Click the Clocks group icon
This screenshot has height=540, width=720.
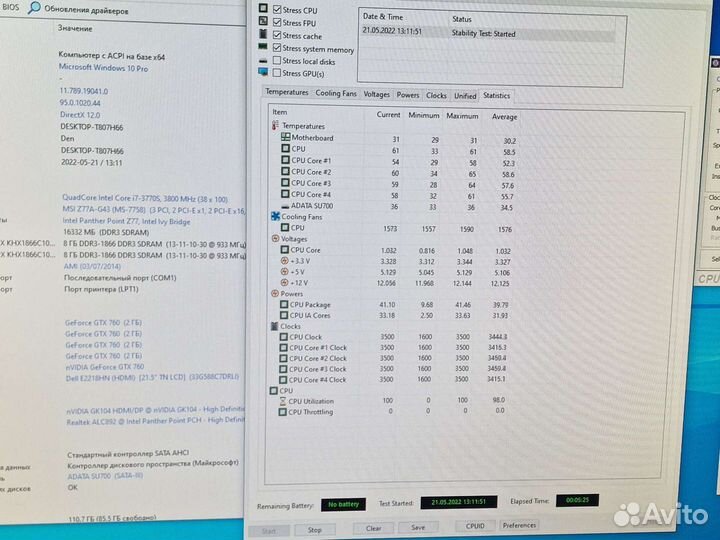click(x=274, y=326)
